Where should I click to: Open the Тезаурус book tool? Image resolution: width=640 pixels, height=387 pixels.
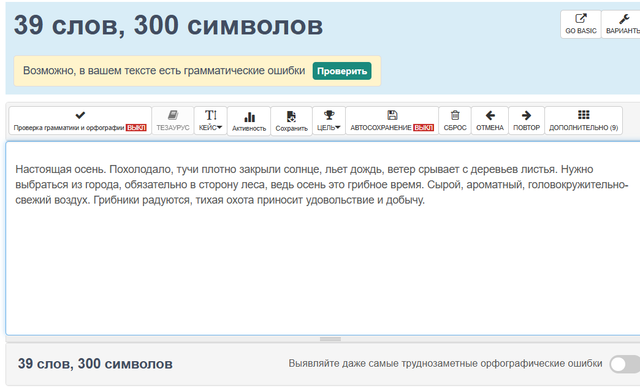173,121
